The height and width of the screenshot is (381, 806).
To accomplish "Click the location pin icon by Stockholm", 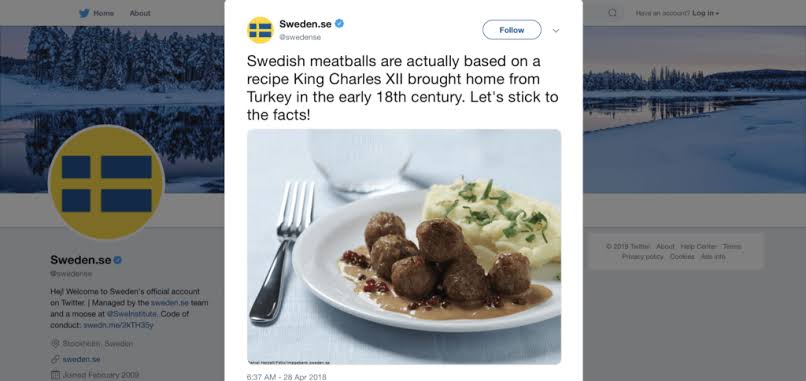I will (56, 343).
